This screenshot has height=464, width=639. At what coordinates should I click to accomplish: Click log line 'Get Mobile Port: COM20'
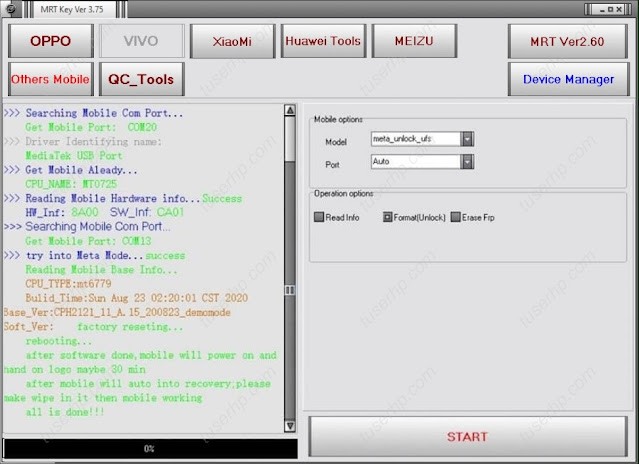coord(91,127)
